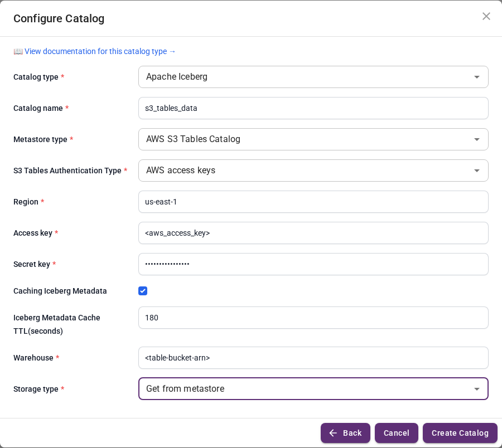Click the Catalog type label
502x448 pixels.
36,77
